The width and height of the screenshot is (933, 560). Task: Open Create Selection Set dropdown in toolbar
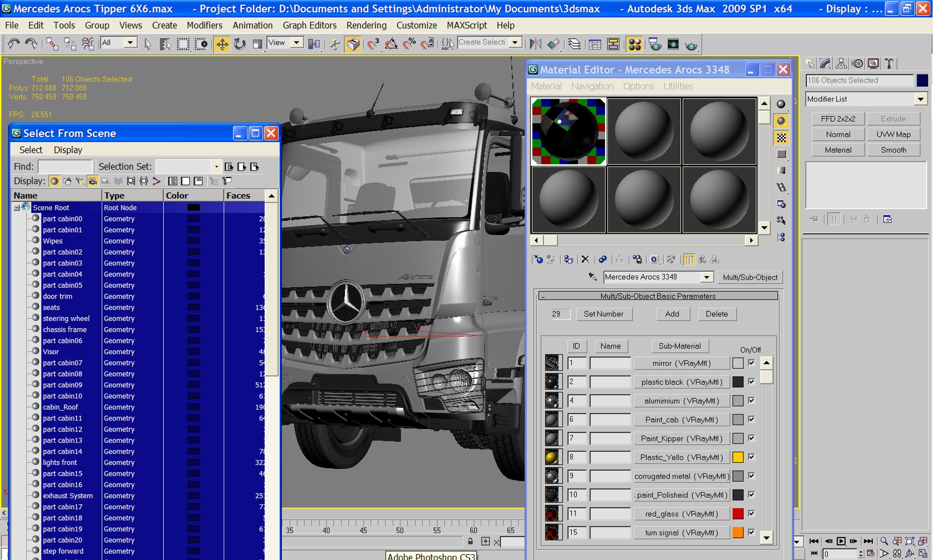point(515,43)
